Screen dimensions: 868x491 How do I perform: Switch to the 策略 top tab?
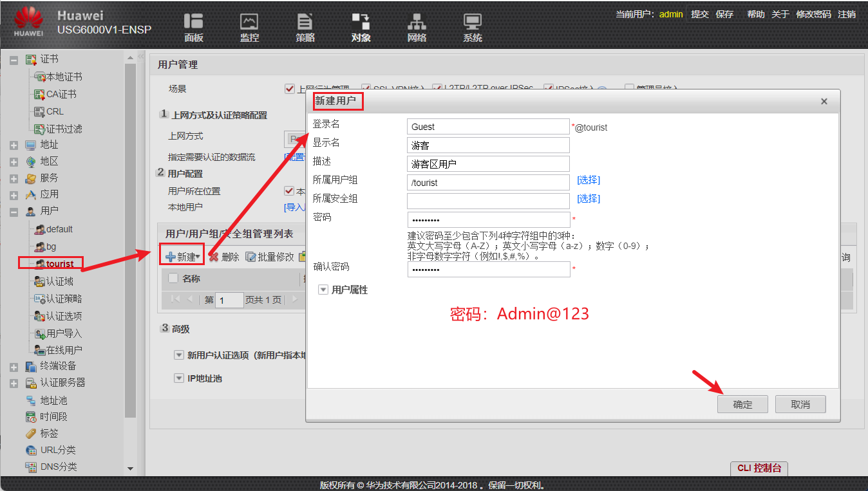(x=305, y=28)
